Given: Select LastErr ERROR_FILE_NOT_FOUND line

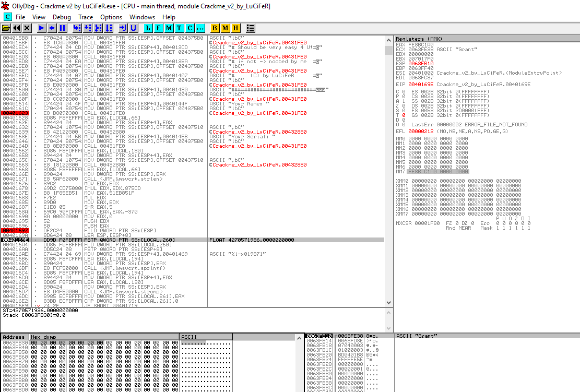Looking at the screenshot, I should click(x=469, y=125).
